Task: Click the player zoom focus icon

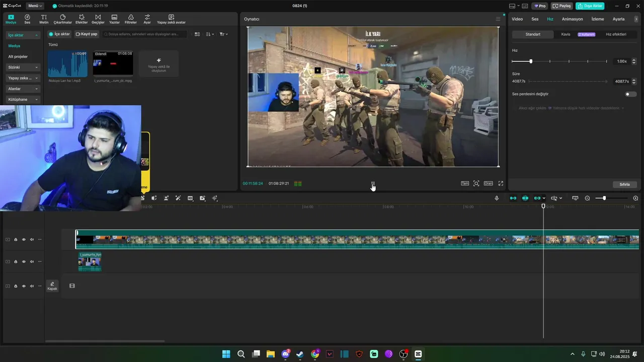Action: pos(476,184)
